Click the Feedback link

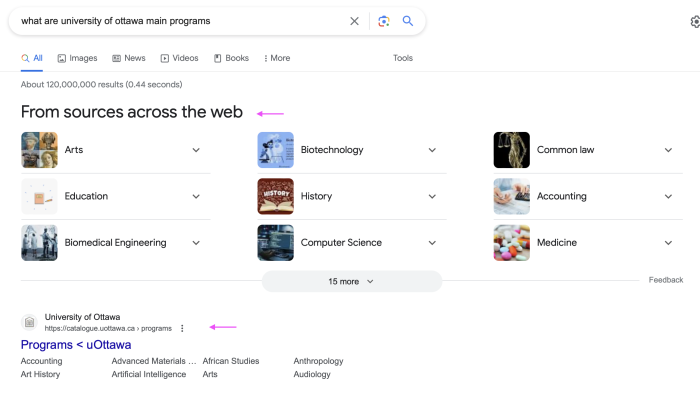click(666, 280)
